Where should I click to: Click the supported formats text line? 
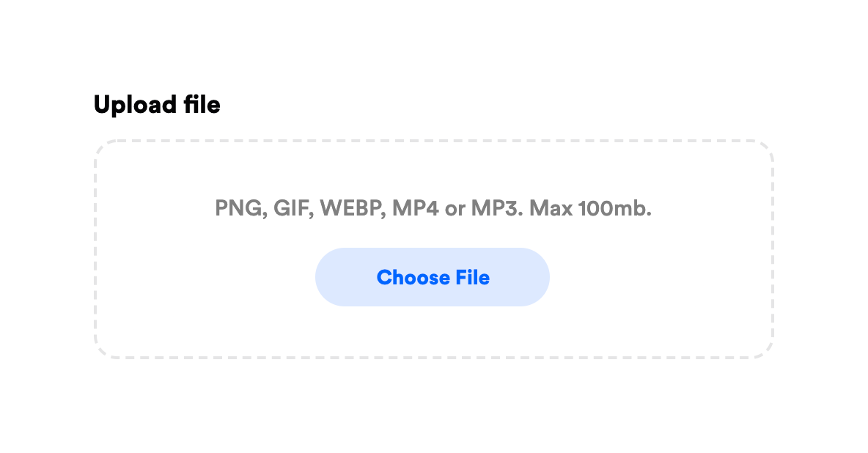(x=433, y=208)
